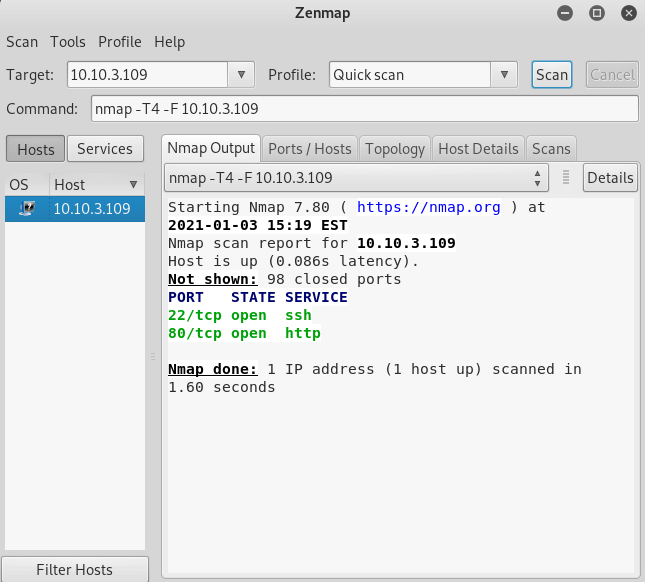Maximize the Zenmap window
The width and height of the screenshot is (645, 582).
click(596, 13)
